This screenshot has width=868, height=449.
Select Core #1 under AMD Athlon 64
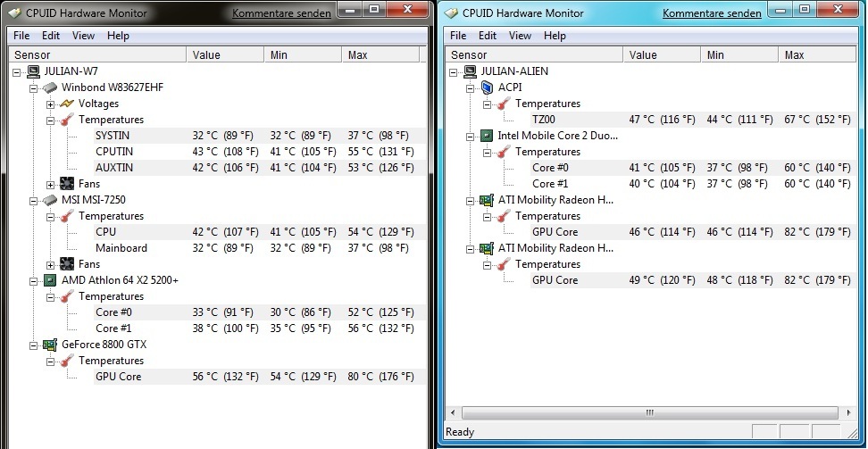click(260, 328)
